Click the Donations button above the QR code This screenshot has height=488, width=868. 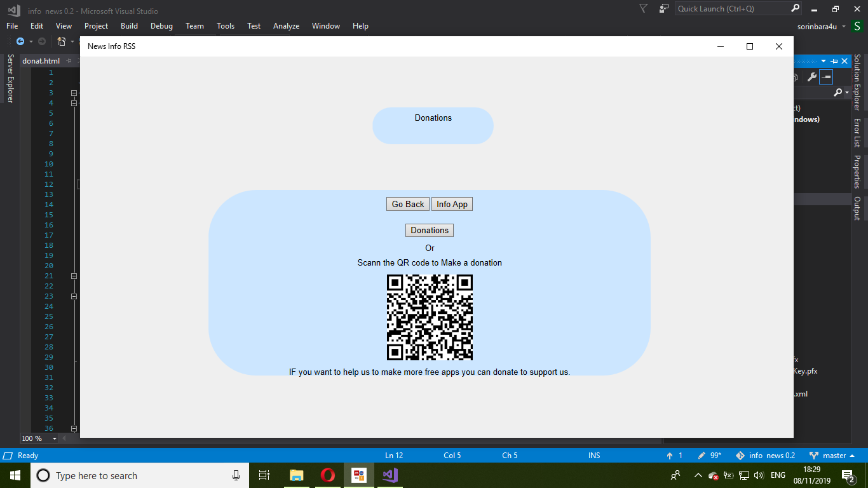pos(430,230)
